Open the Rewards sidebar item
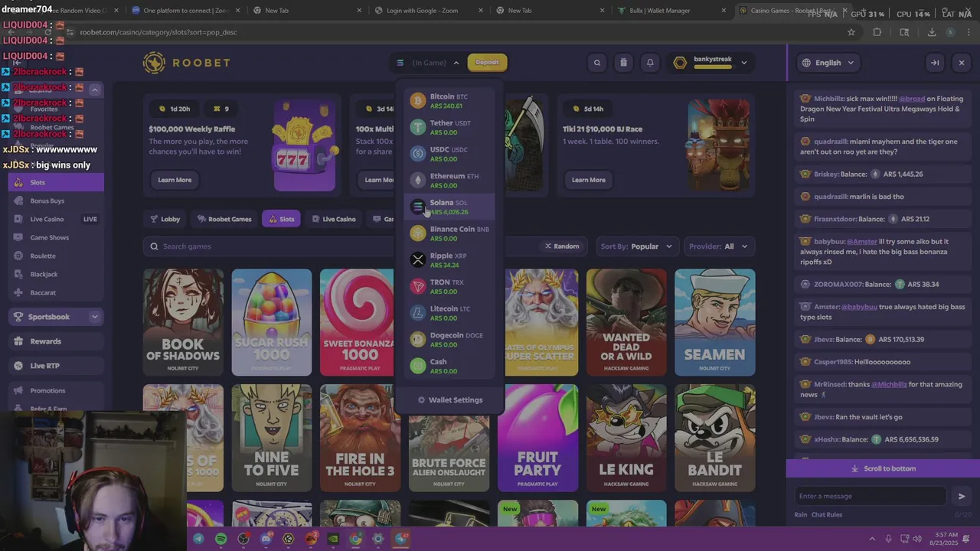 [x=56, y=341]
